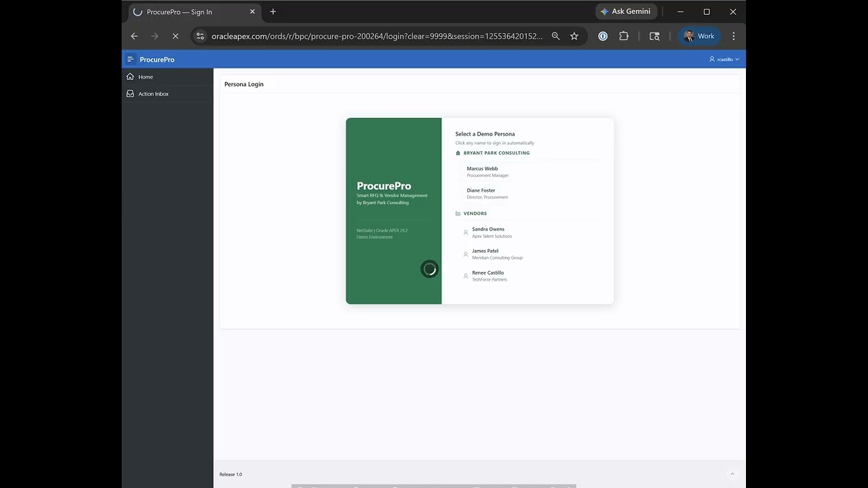Close the ProcurePro — Sign In tab
This screenshot has height=488, width=868.
click(252, 12)
